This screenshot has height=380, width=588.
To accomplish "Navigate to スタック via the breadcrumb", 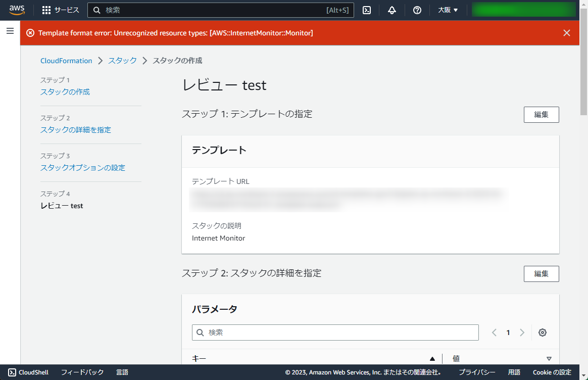I will point(122,60).
